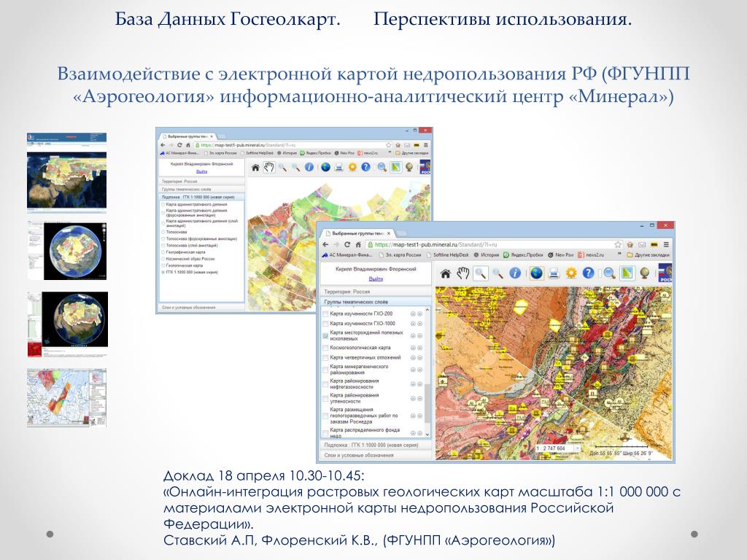
Task: Click the Print icon in the back window's toolbar
Action: coord(338,167)
